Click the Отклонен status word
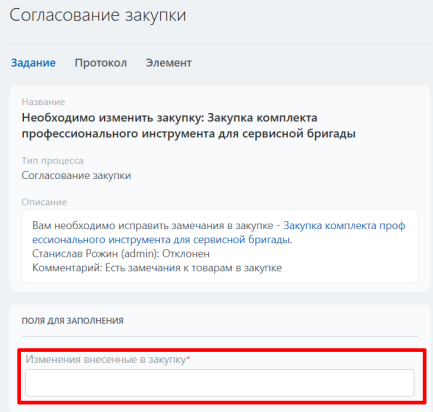The image size is (433, 412). tap(186, 254)
